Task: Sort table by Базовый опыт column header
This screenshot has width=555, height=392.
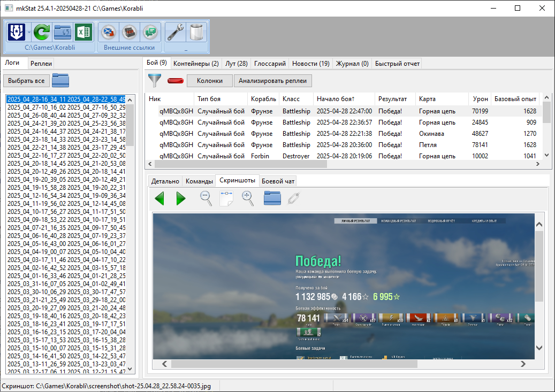Action: click(x=515, y=99)
